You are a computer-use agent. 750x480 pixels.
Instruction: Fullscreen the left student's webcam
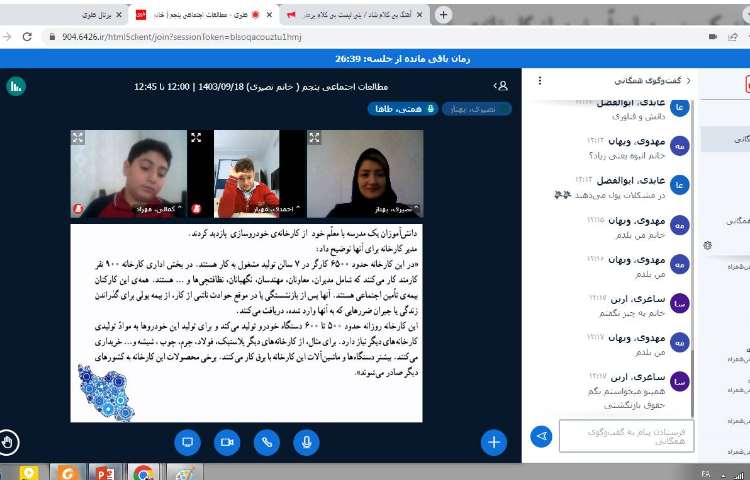click(78, 138)
